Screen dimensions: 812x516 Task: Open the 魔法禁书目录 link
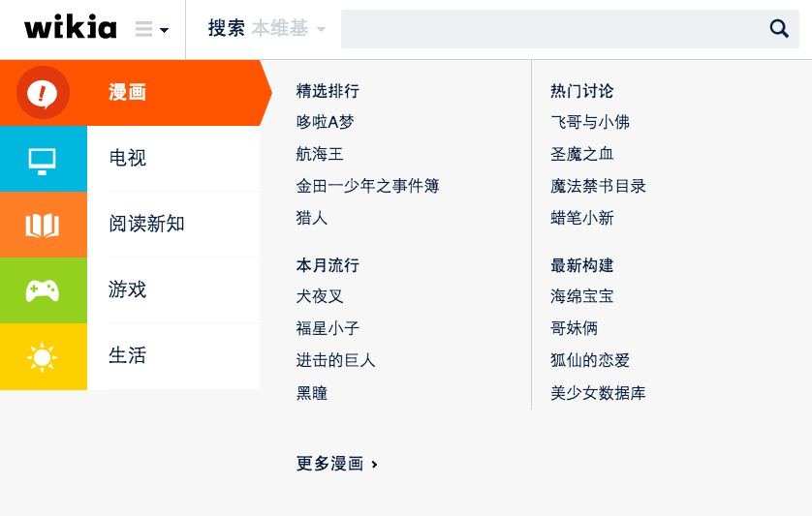598,186
